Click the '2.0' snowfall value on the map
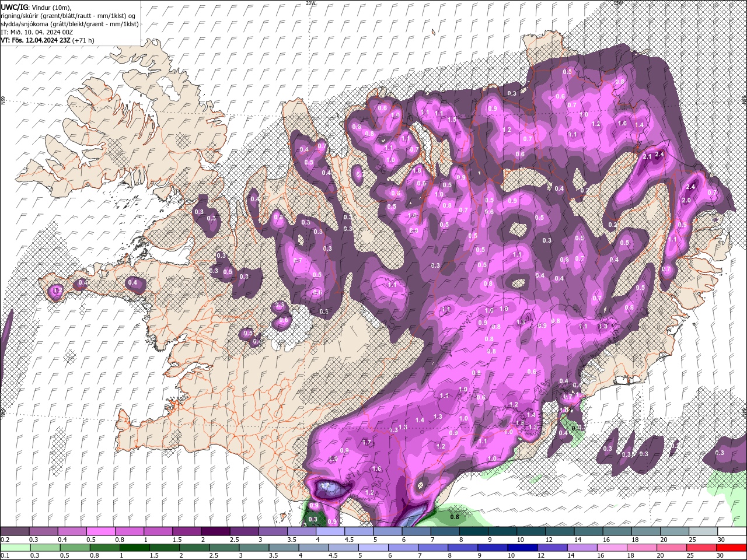Viewport: 747px width, 560px height. pyautogui.click(x=686, y=200)
